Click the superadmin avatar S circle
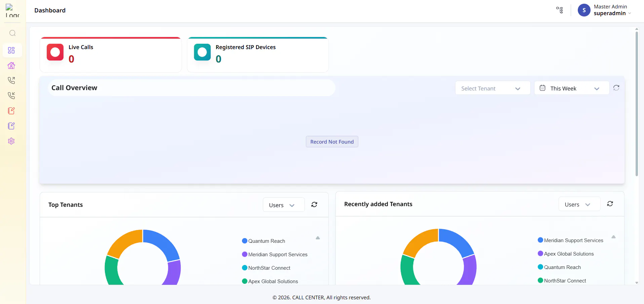Viewport: 644px width, 304px height. point(584,10)
